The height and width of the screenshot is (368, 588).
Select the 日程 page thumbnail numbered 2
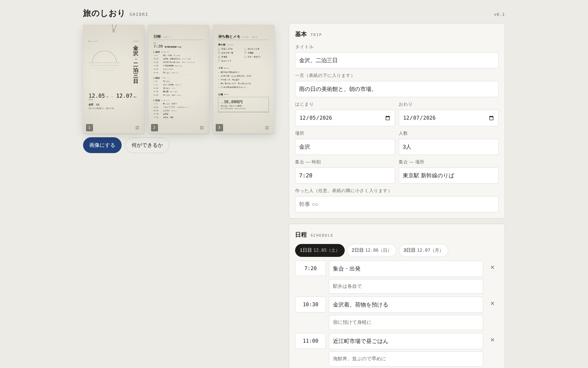(x=179, y=79)
